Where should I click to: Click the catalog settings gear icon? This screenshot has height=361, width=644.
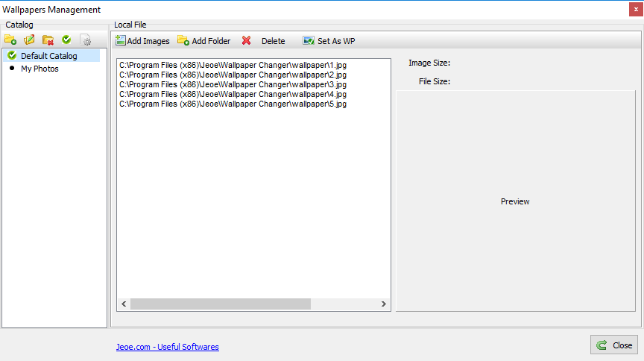click(85, 40)
